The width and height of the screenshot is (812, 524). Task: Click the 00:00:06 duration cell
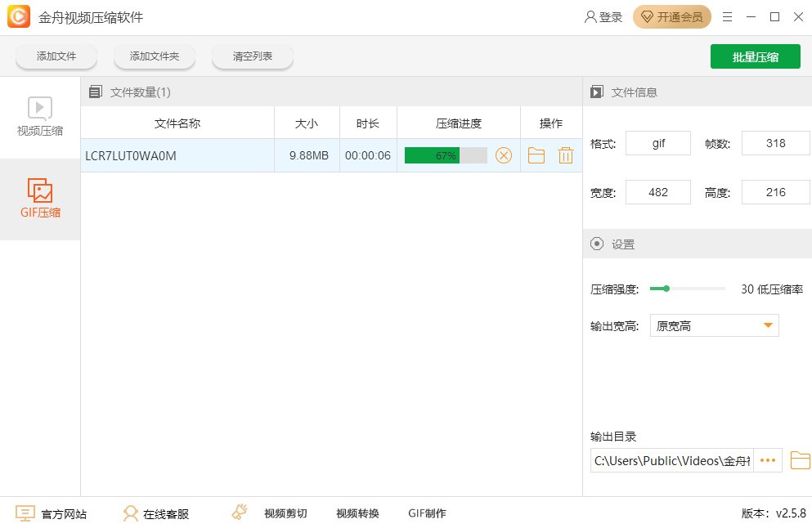point(368,155)
